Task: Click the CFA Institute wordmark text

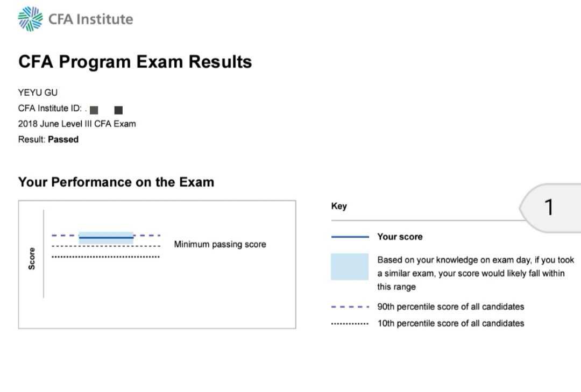Action: 90,19
